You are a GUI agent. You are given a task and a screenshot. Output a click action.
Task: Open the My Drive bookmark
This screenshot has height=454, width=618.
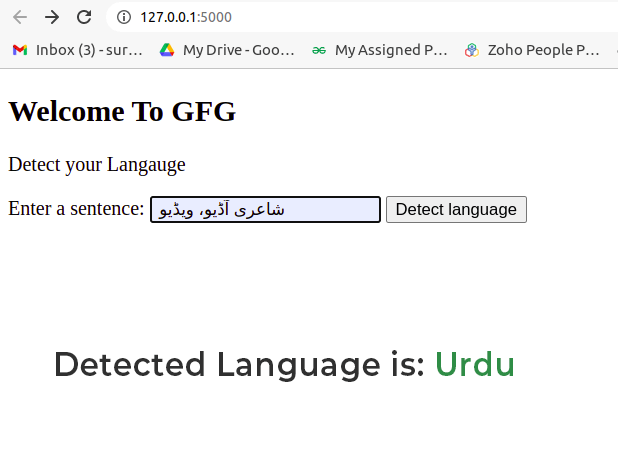tap(238, 50)
